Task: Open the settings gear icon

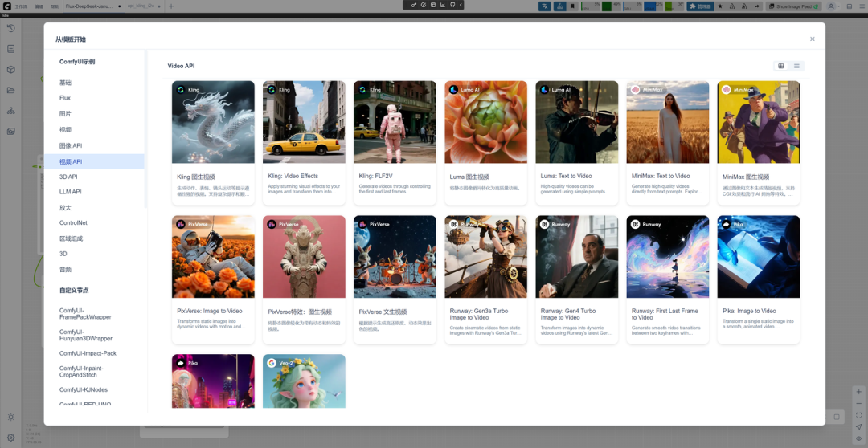Action: tap(10, 438)
